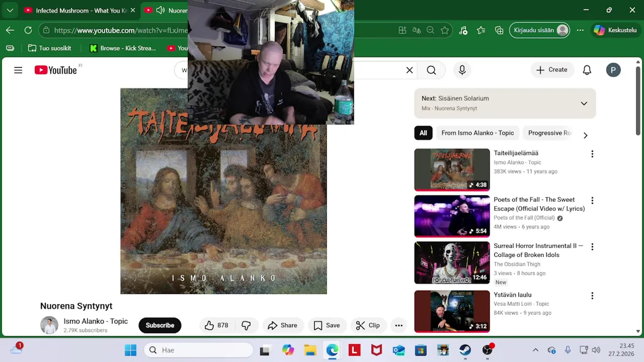This screenshot has width=644, height=362.
Task: Like the video with 878 likes
Action: (x=216, y=325)
